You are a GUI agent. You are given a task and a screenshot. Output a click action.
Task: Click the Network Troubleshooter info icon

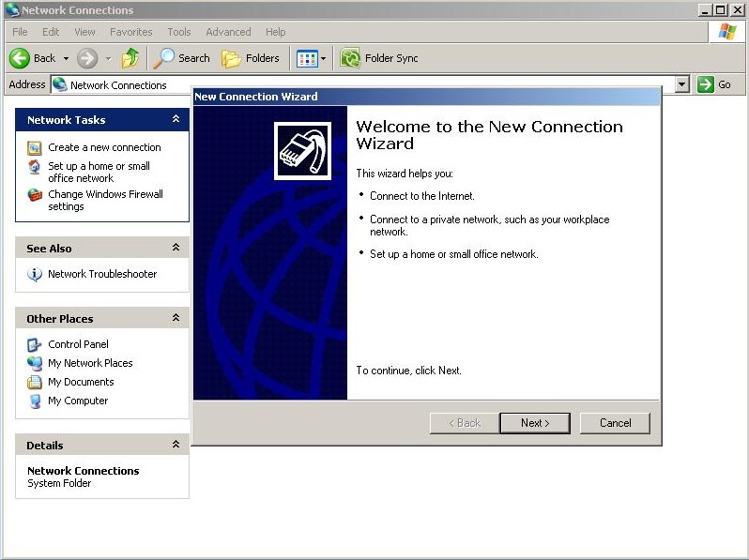coord(35,275)
